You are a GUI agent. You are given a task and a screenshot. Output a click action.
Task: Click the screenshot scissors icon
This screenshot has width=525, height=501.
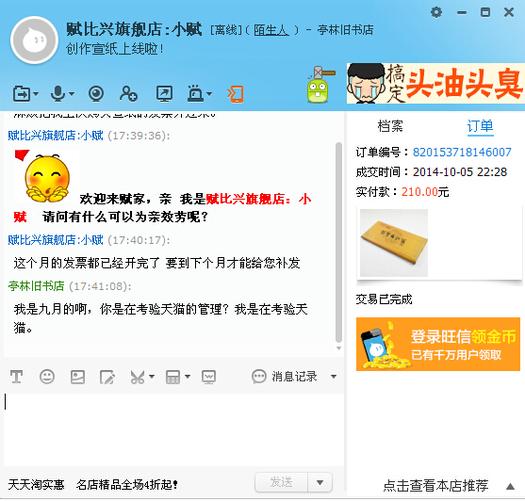[137, 377]
